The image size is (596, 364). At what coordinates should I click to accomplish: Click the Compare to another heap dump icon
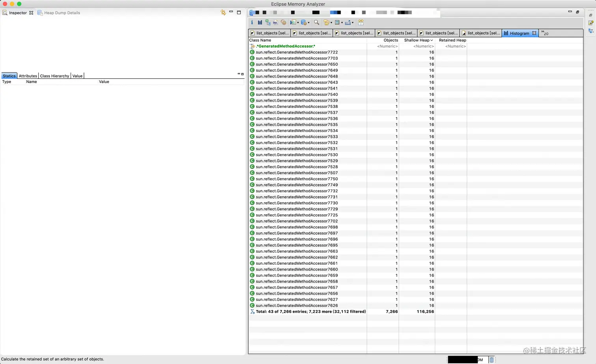[361, 22]
